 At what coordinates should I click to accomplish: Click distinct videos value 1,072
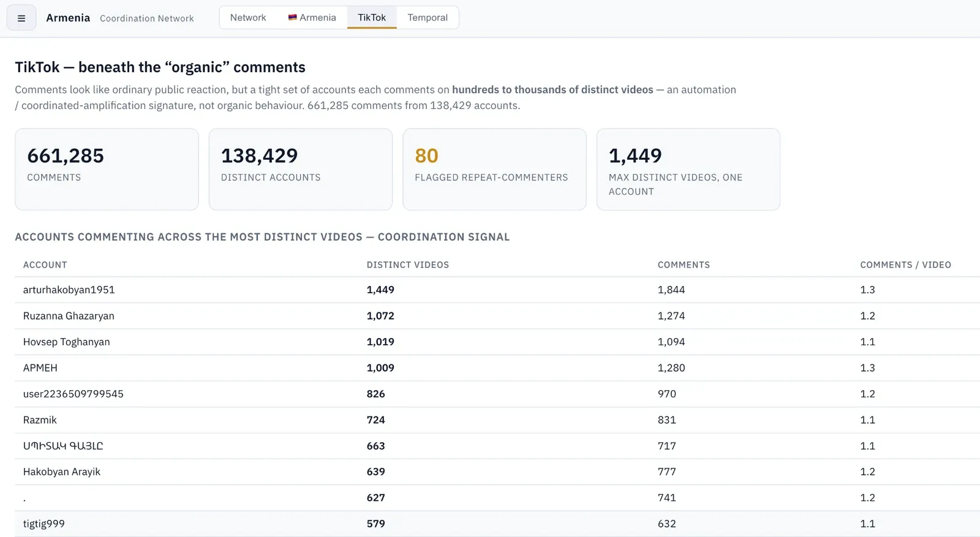coord(380,316)
